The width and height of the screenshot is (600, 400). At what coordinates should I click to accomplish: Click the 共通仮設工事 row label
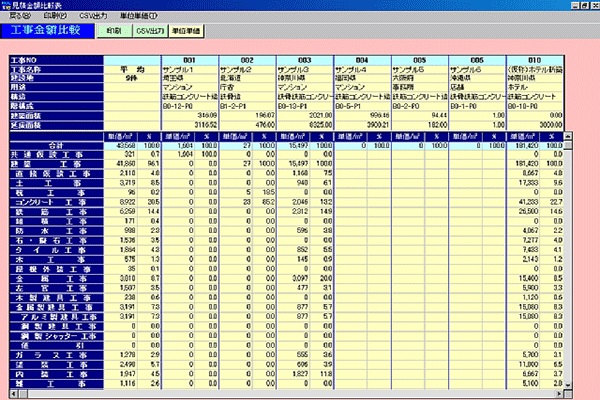pos(56,155)
